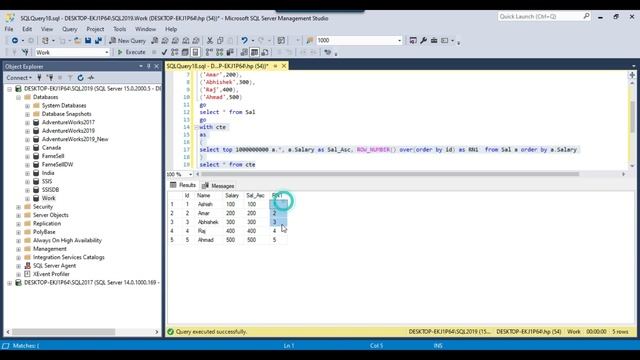Expand the Security folder node

tap(18, 207)
